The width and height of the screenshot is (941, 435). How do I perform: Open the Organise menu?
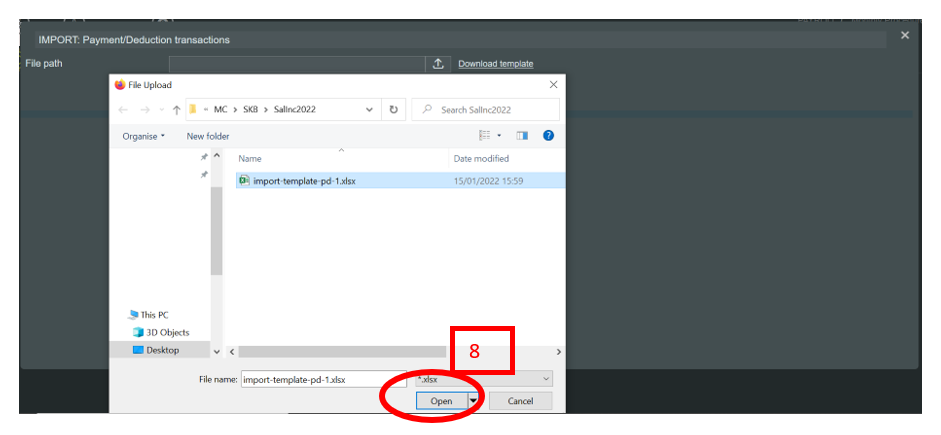pyautogui.click(x=144, y=136)
